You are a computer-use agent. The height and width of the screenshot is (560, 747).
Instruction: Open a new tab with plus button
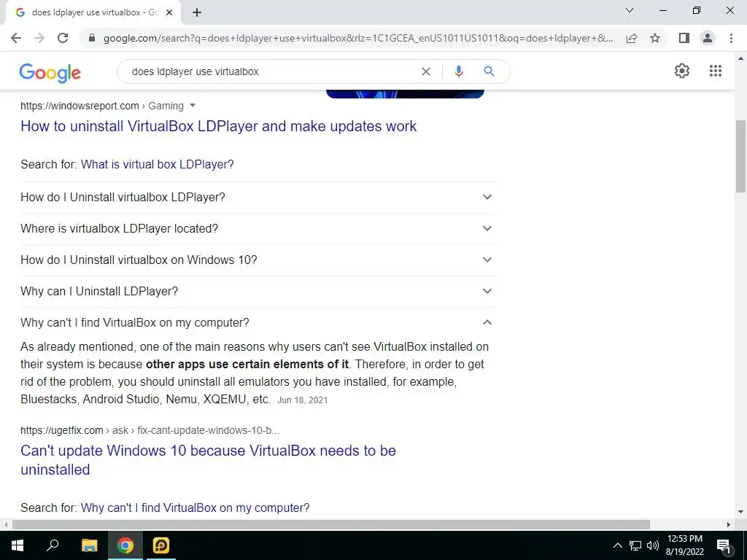197,13
